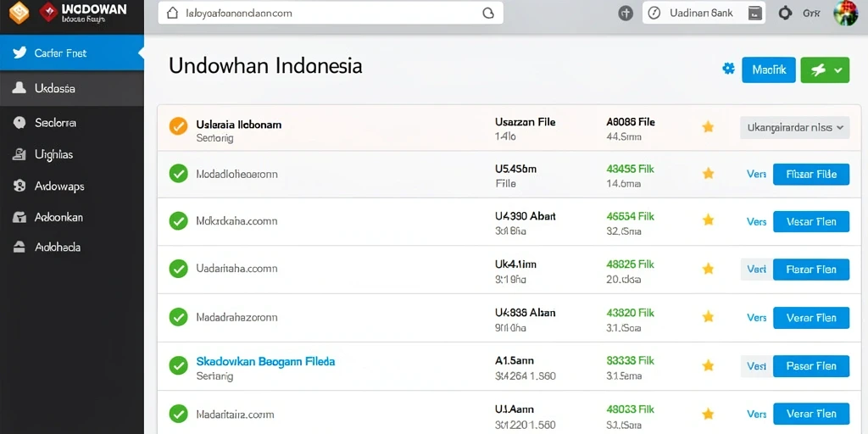Click the Uk4.1inn cell
Viewport: 868px width, 434px height.
point(515,264)
